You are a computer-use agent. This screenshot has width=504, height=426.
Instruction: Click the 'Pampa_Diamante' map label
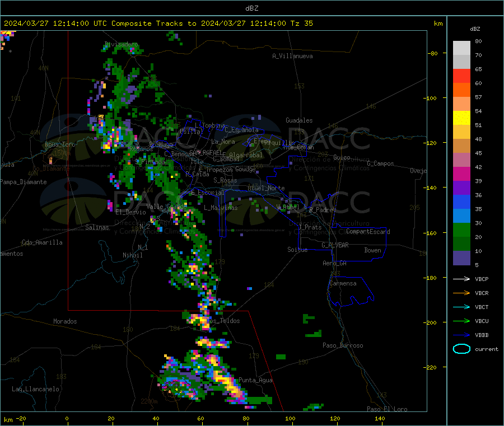(x=24, y=182)
